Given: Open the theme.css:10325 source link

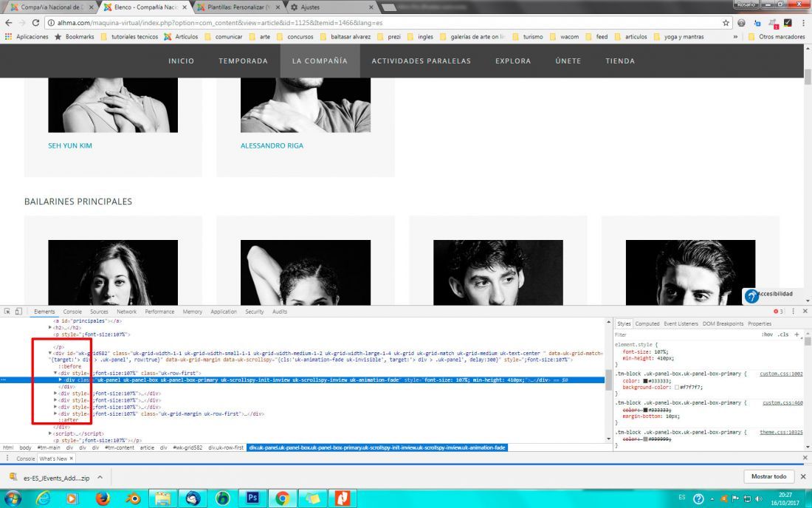Looking at the screenshot, I should (781, 433).
